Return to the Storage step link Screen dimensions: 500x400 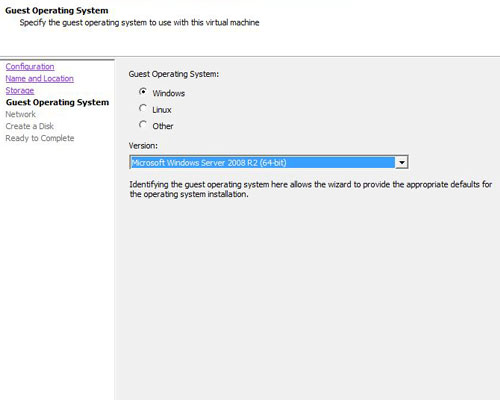20,90
